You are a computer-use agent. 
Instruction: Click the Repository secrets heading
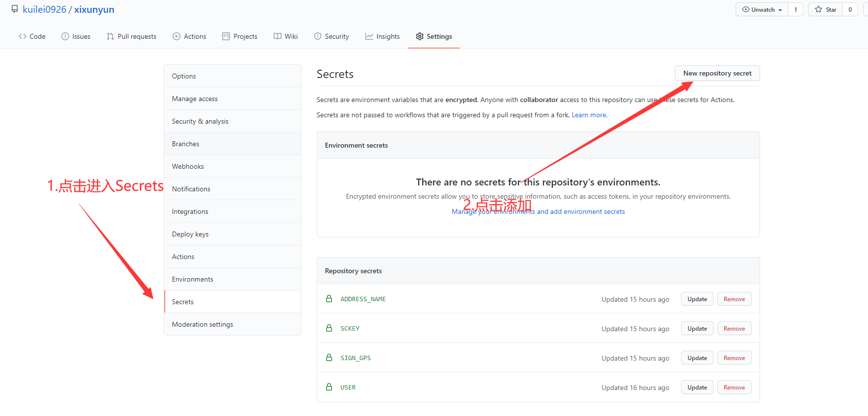click(x=353, y=271)
